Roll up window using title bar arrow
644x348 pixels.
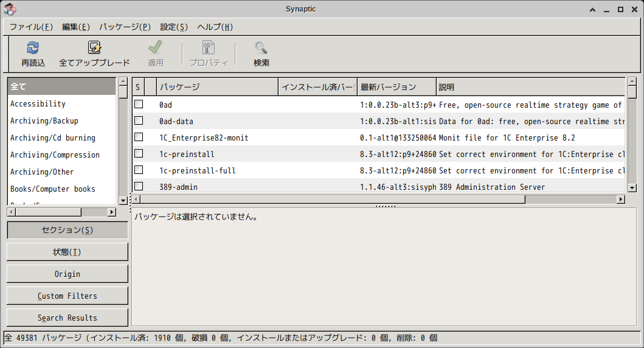click(x=593, y=10)
